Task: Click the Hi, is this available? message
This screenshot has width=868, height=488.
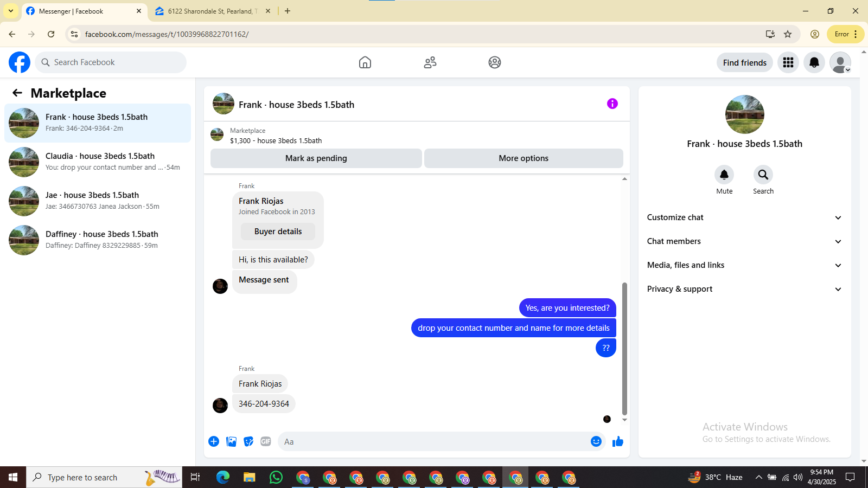Action: [x=273, y=260]
